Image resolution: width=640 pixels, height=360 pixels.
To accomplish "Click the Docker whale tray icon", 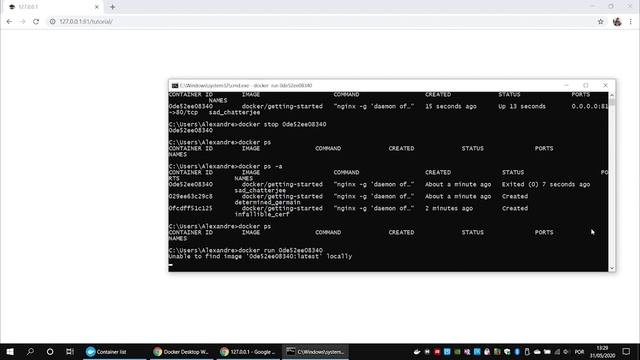I will [417, 352].
